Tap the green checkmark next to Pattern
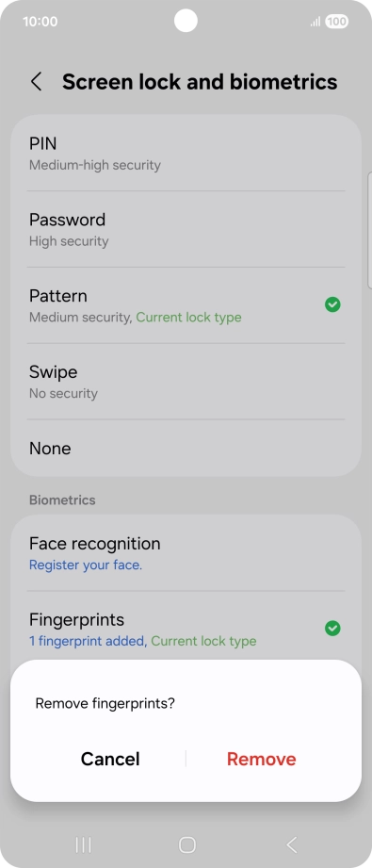 332,304
